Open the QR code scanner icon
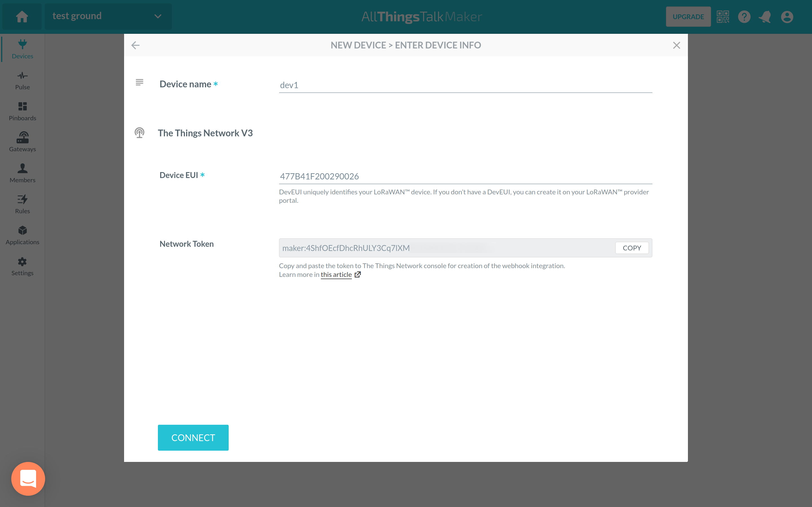The width and height of the screenshot is (812, 507). pos(723,16)
